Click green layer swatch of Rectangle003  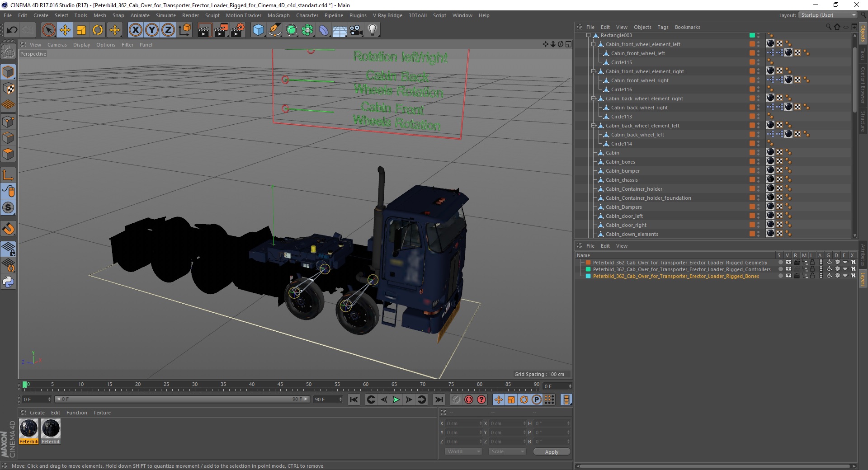(x=752, y=35)
